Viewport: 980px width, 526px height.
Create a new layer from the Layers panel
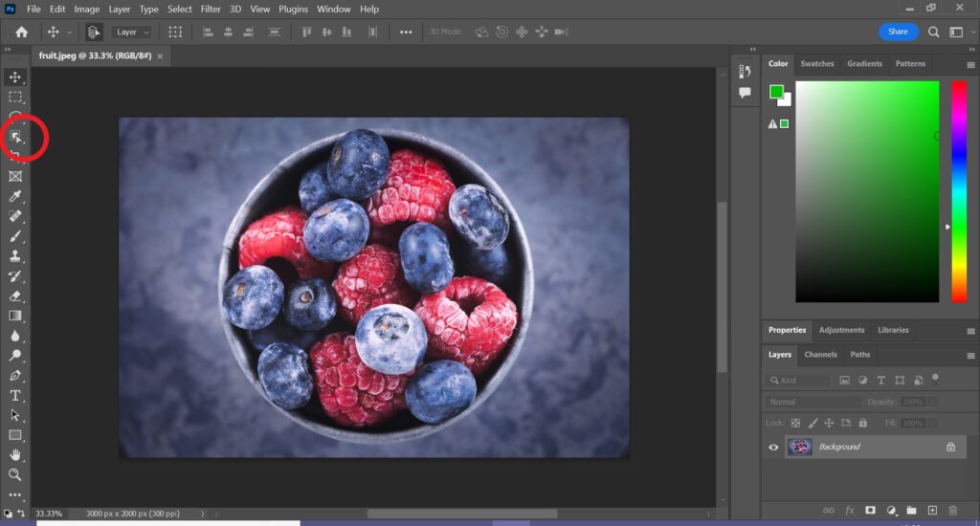point(932,511)
